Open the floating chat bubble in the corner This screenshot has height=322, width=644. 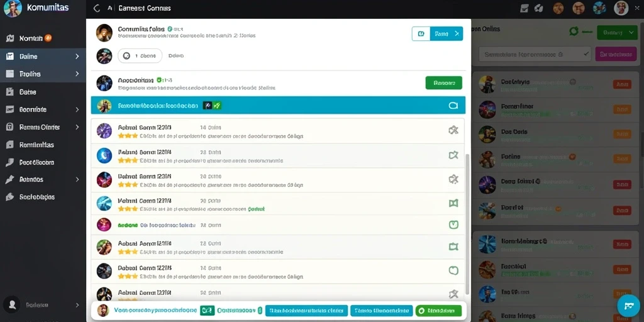[628, 306]
